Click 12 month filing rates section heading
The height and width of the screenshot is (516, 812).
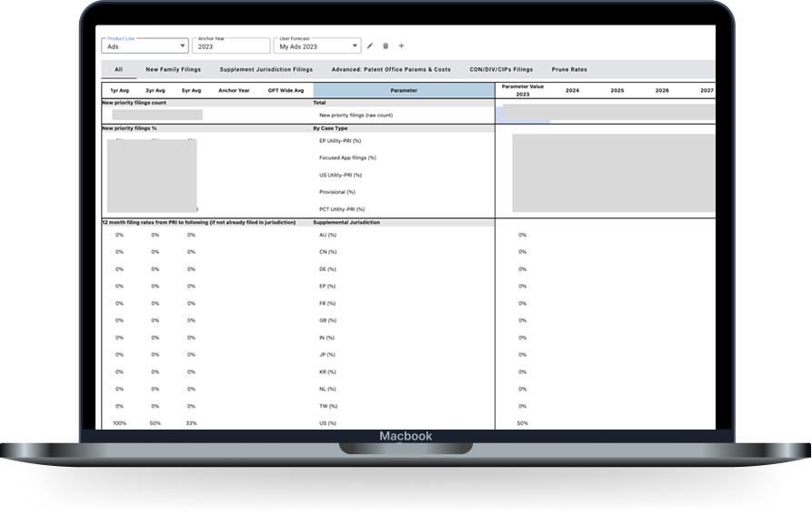199,222
